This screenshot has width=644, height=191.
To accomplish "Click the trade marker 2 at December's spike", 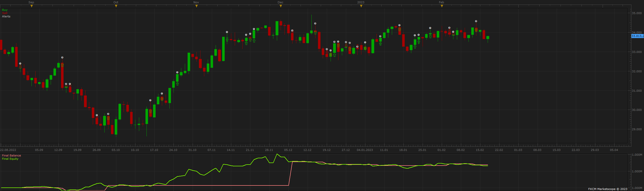I will 315,23.
